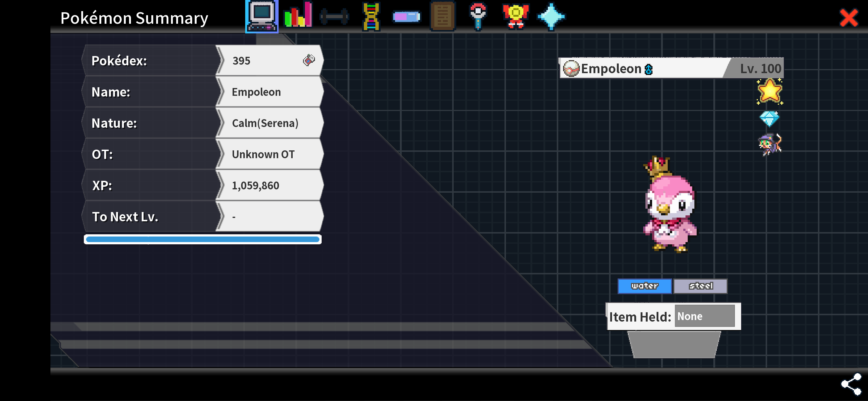
Task: Tap the share icon
Action: click(x=851, y=384)
